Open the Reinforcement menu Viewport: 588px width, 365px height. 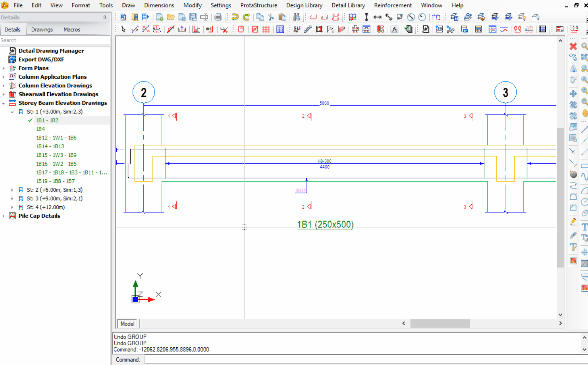393,5
